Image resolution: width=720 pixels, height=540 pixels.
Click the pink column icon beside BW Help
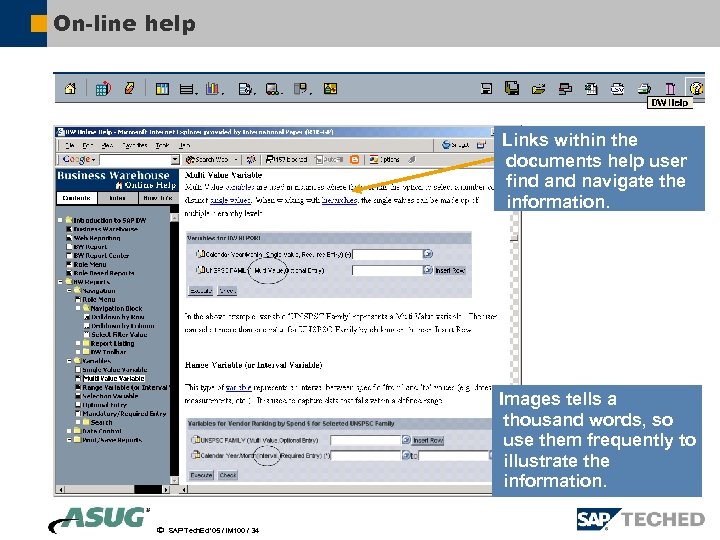(670, 88)
